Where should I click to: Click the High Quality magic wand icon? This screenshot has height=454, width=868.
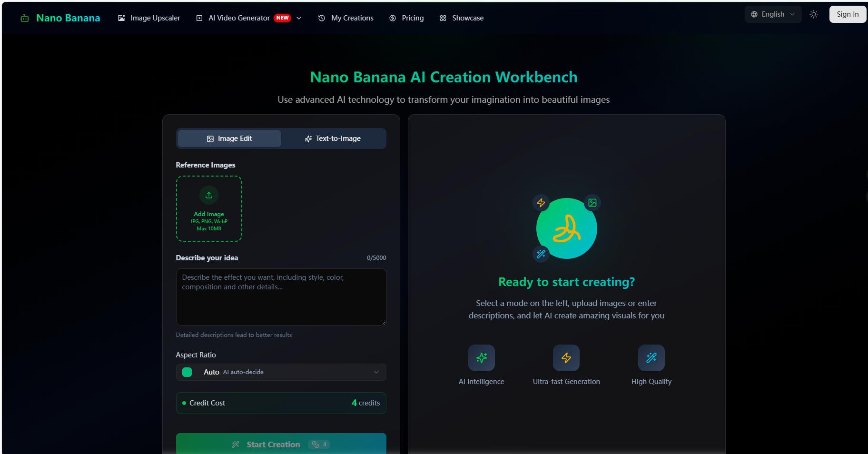point(651,358)
